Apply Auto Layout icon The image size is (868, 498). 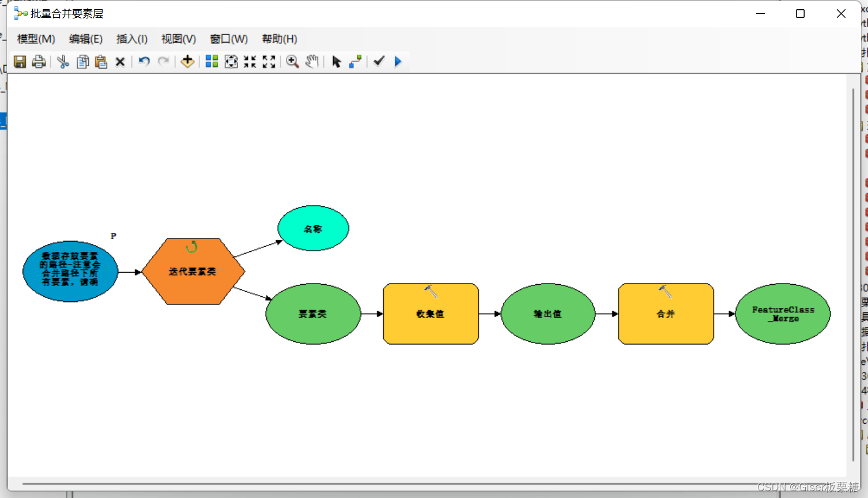212,62
